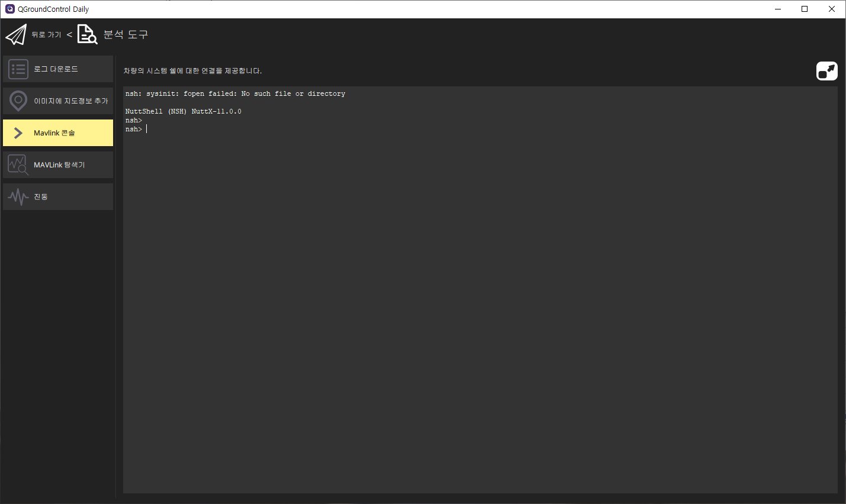846x504 pixels.
Task: Go back via the 뒤로 가기 label
Action: point(46,35)
